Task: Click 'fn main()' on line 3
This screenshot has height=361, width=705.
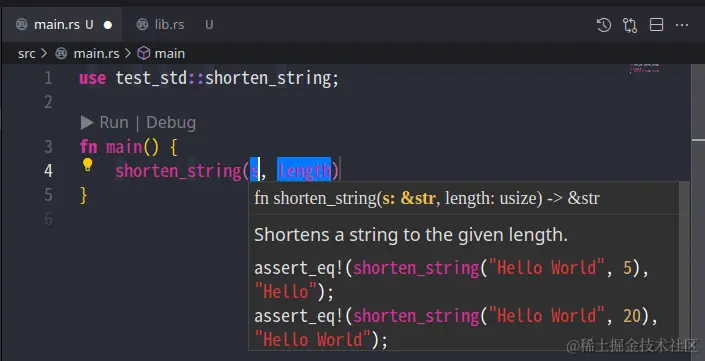Action: (119, 147)
